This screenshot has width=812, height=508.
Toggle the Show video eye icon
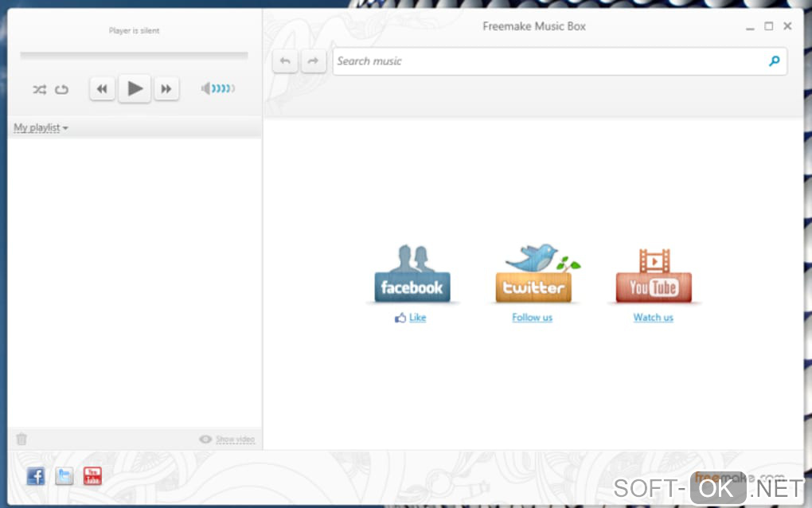[205, 440]
